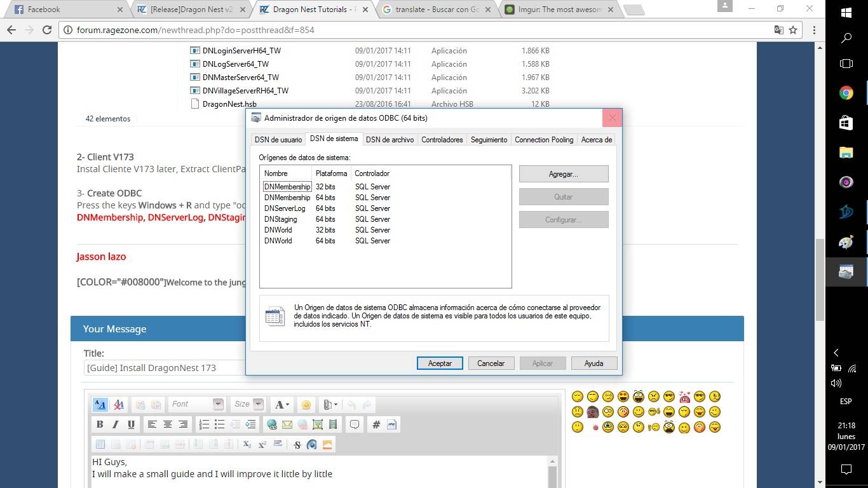Open Font family dropdown
The height and width of the screenshot is (488, 868).
pos(196,404)
